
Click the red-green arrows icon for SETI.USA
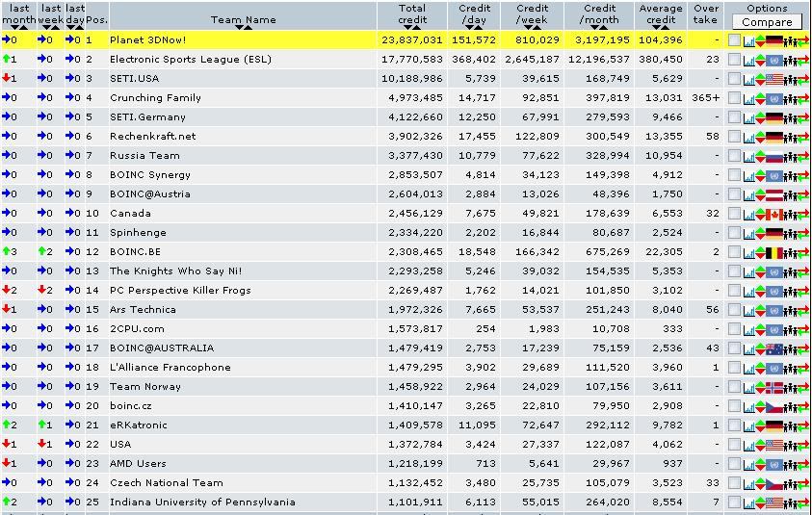coord(803,80)
